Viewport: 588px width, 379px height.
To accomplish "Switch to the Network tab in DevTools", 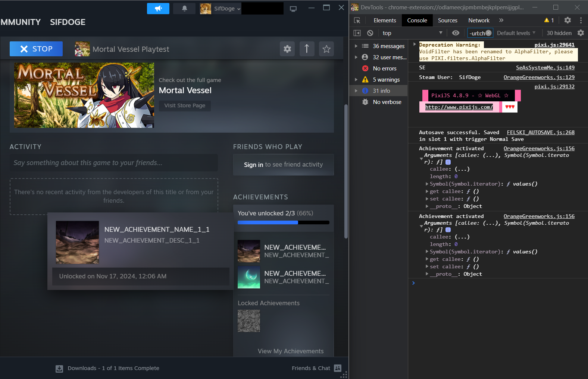I will click(x=479, y=20).
